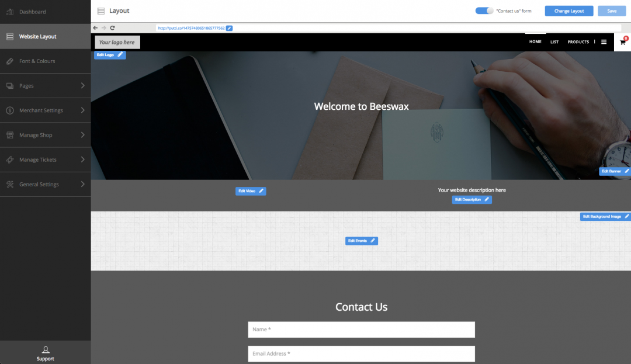The width and height of the screenshot is (631, 364).
Task: Switch to the PRODUCTS tab in site navigation
Action: pos(578,41)
